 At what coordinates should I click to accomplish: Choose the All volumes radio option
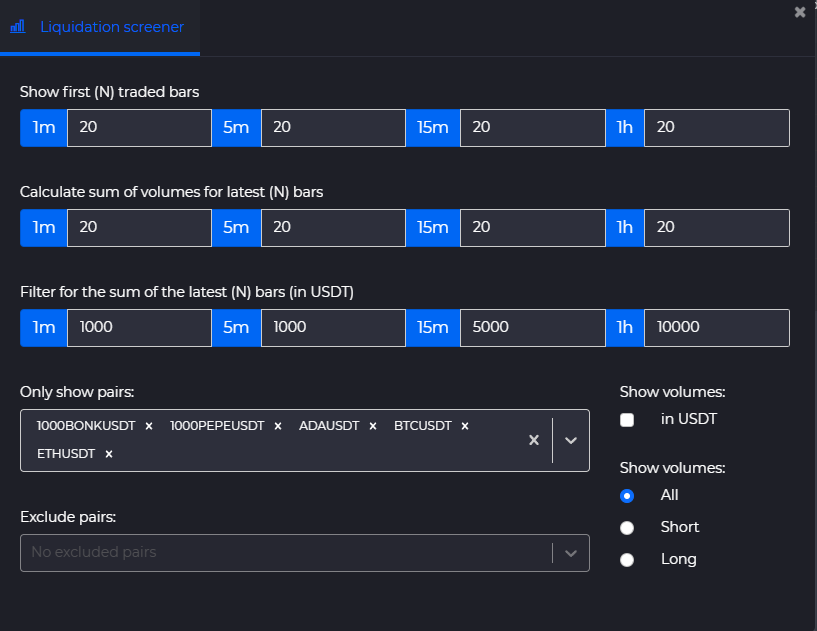coord(627,496)
